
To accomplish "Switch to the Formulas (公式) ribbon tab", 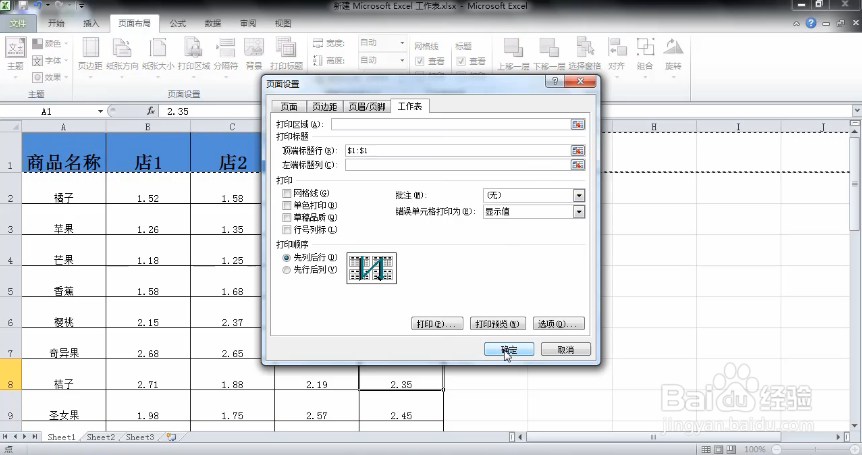I will pos(178,24).
